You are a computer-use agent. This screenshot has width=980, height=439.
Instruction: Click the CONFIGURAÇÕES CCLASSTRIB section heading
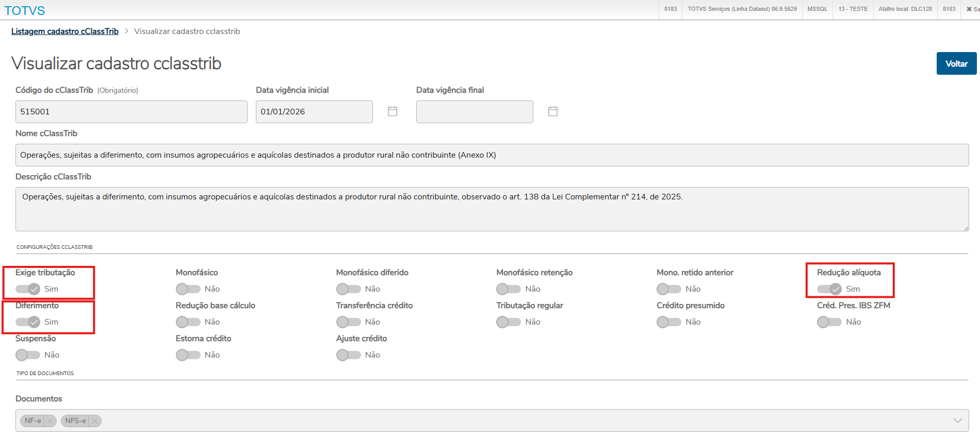tap(54, 247)
